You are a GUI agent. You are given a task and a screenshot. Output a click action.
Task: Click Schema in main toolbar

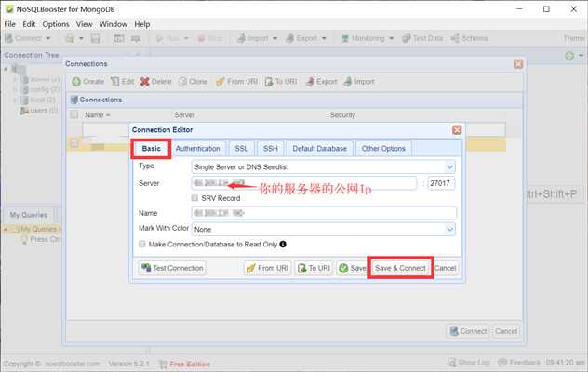point(469,38)
